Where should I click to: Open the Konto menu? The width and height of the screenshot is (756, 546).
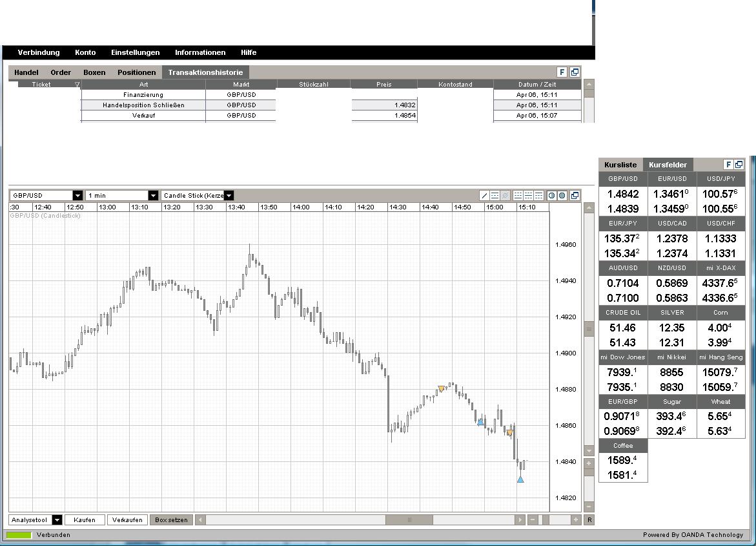click(85, 52)
